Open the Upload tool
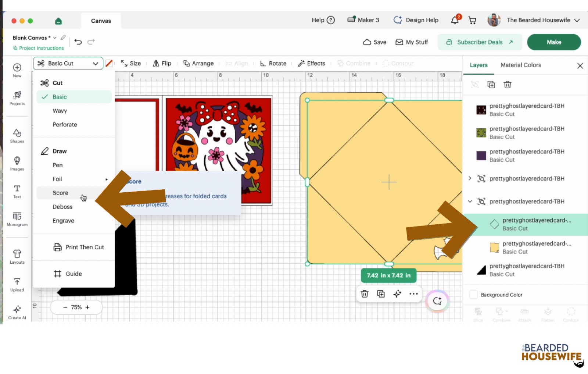588x374 pixels. (17, 285)
